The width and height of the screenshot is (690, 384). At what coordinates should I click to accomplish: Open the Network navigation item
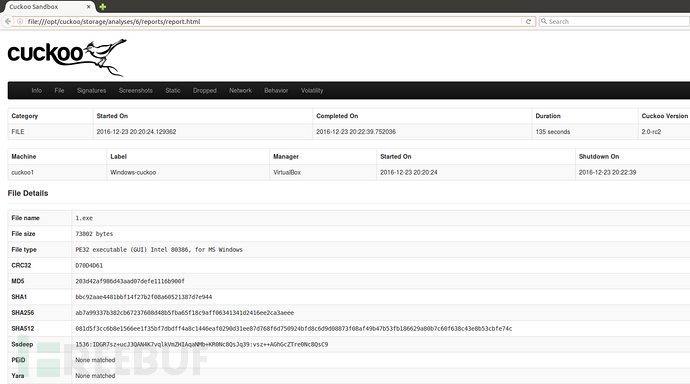coord(240,90)
